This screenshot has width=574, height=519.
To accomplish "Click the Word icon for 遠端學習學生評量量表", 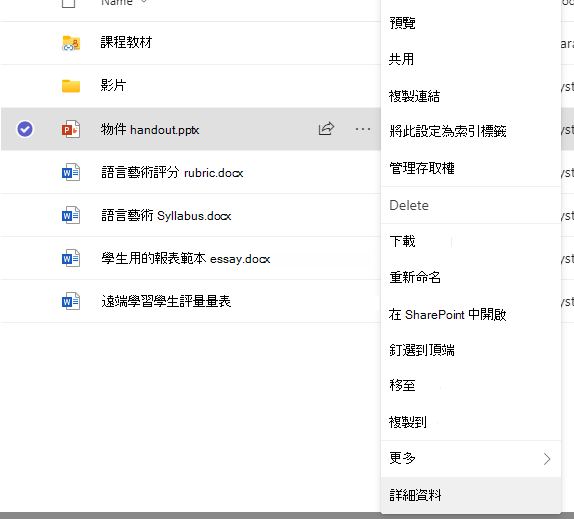I will pos(71,302).
